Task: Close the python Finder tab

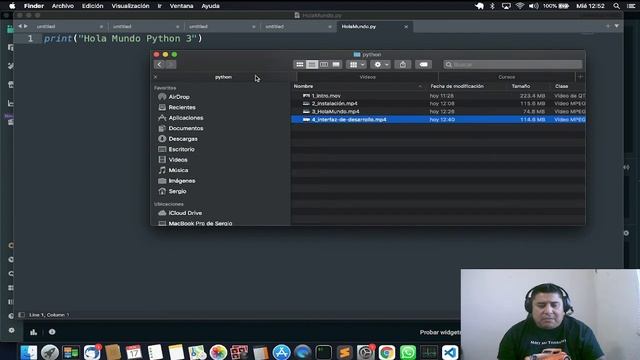Action: click(x=156, y=77)
